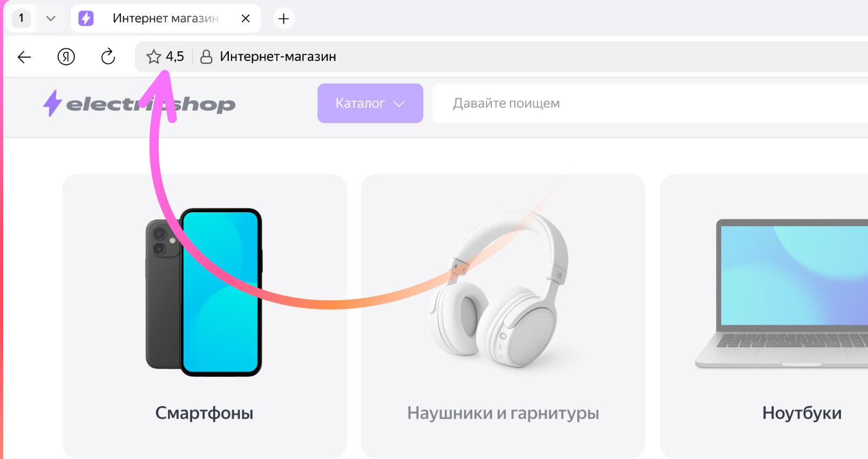Reload the page with refresh icon
Image resolution: width=868 pixels, height=459 pixels.
(108, 57)
